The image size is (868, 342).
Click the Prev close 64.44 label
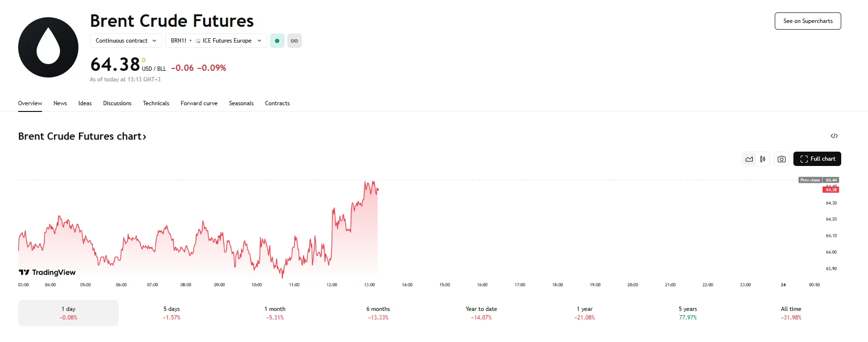(819, 180)
